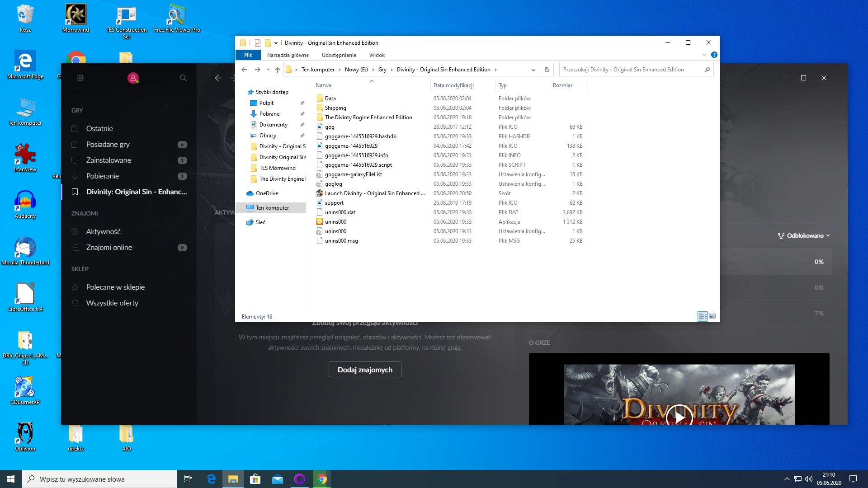Open GOG Galaxy settings gear icon
868x488 pixels.
point(80,78)
